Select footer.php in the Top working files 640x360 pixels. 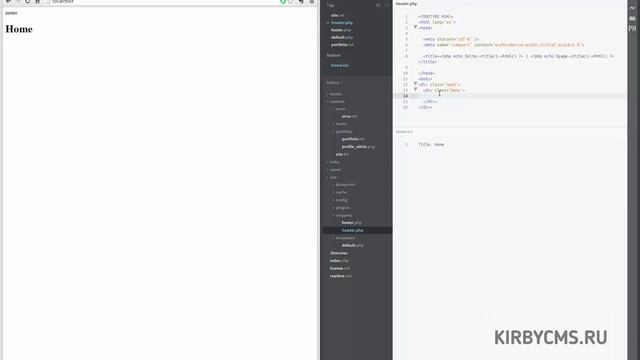341,30
